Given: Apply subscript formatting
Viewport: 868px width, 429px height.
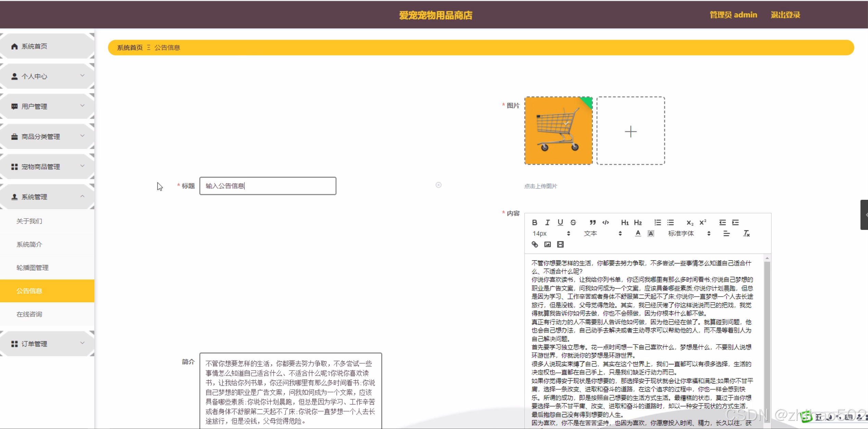Looking at the screenshot, I should click(690, 222).
